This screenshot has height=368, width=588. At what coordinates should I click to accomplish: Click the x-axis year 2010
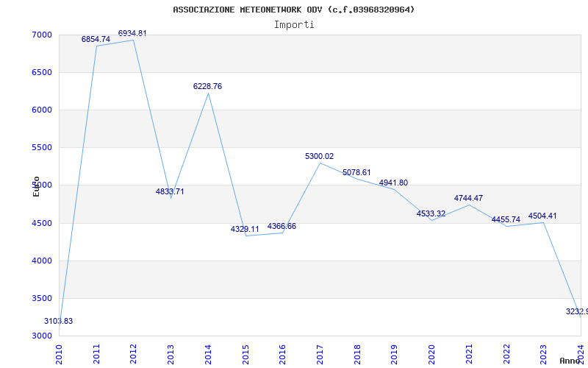point(59,354)
